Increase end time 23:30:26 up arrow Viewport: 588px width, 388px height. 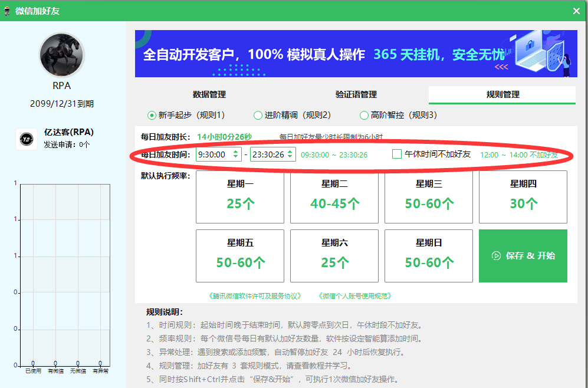pyautogui.click(x=290, y=152)
